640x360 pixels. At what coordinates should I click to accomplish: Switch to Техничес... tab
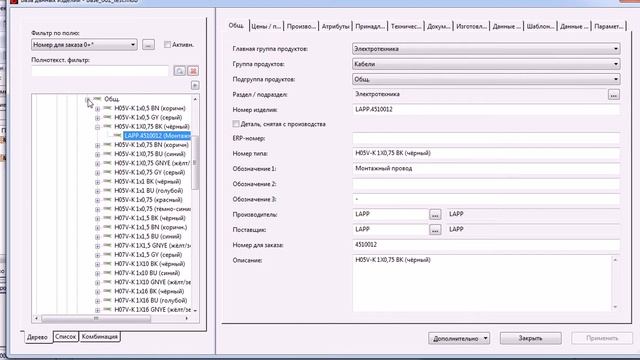click(x=406, y=26)
